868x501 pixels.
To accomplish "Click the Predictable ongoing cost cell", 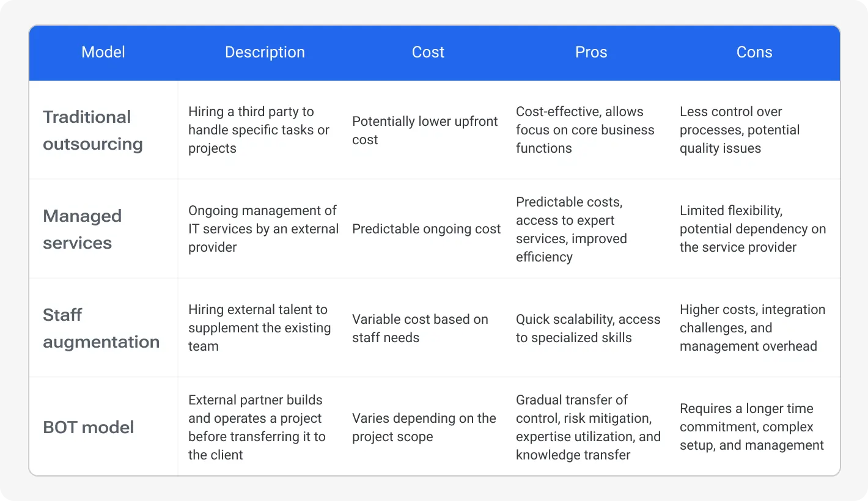I will 426,229.
